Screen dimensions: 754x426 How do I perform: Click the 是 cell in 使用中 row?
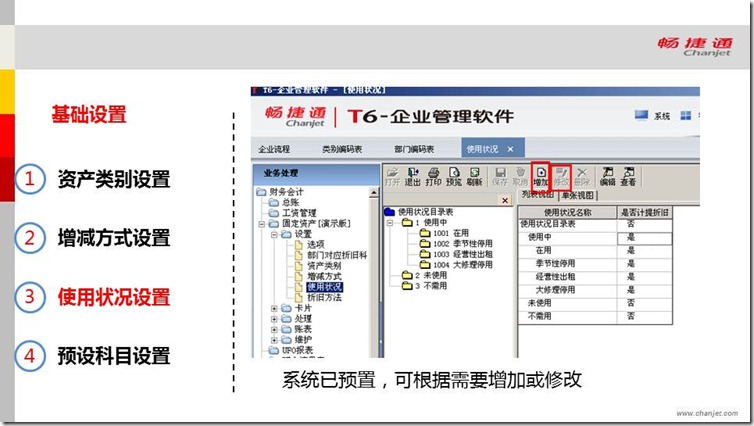point(644,238)
